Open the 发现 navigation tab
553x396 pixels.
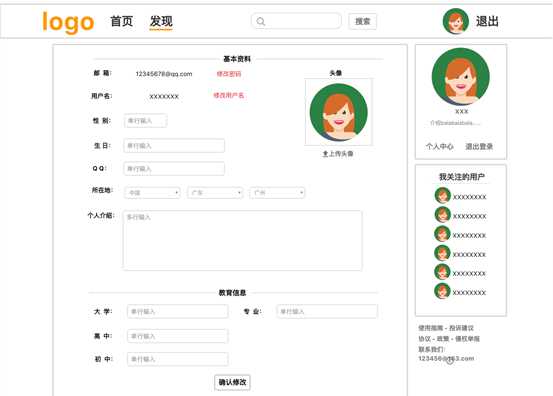161,22
